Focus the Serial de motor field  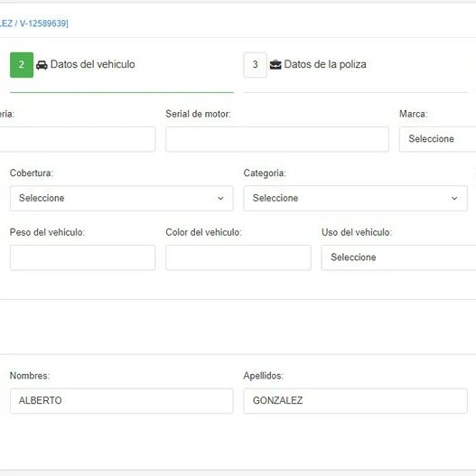pyautogui.click(x=277, y=139)
